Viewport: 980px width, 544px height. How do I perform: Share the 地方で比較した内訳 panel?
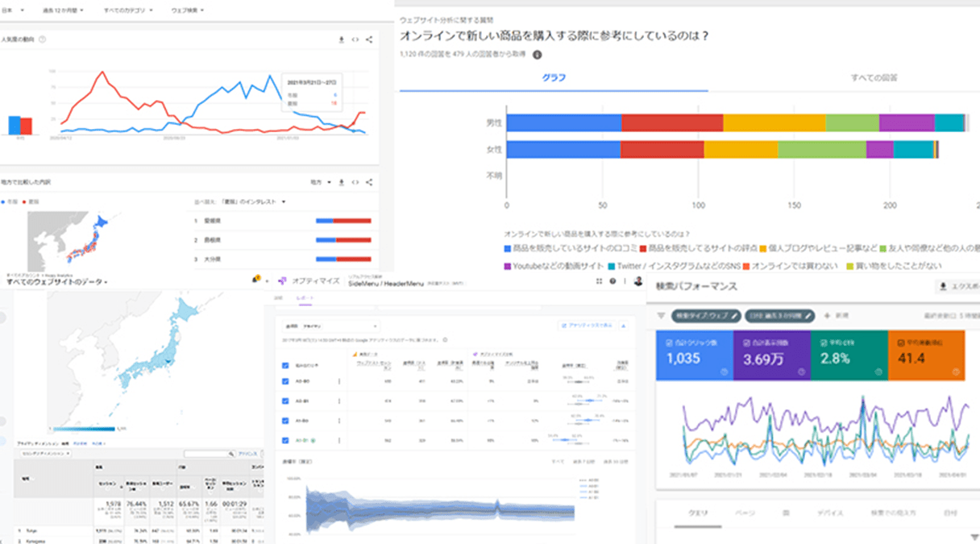[x=369, y=182]
